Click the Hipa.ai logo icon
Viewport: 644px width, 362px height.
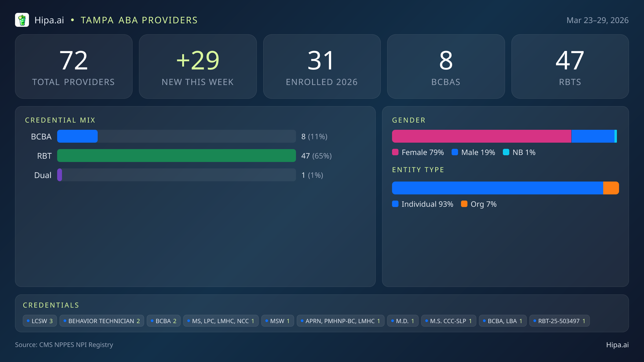22,20
